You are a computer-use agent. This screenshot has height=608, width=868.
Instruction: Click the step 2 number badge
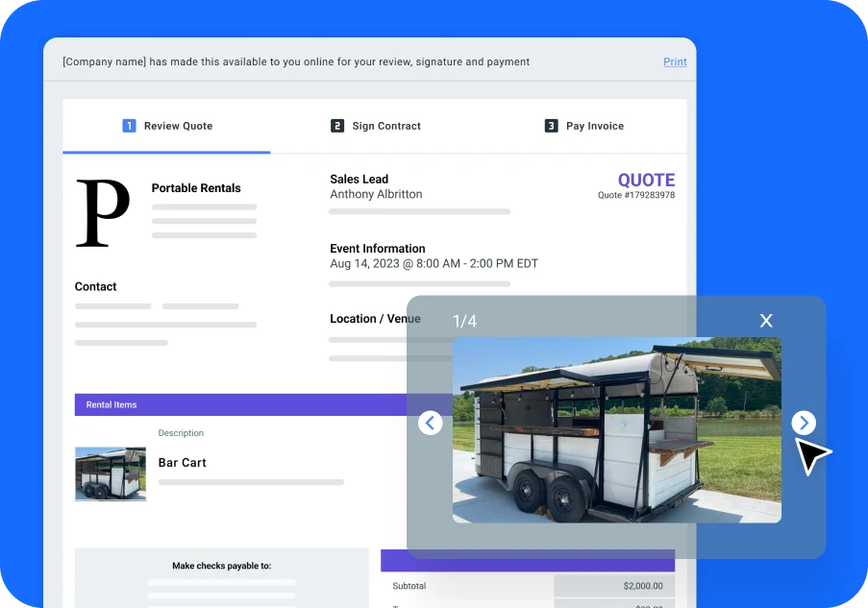click(337, 126)
